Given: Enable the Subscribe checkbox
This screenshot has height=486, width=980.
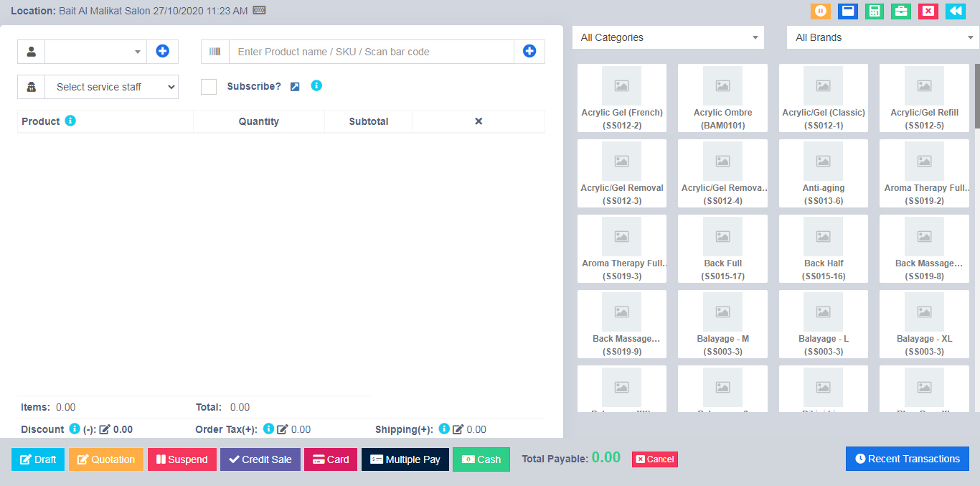Looking at the screenshot, I should 209,87.
